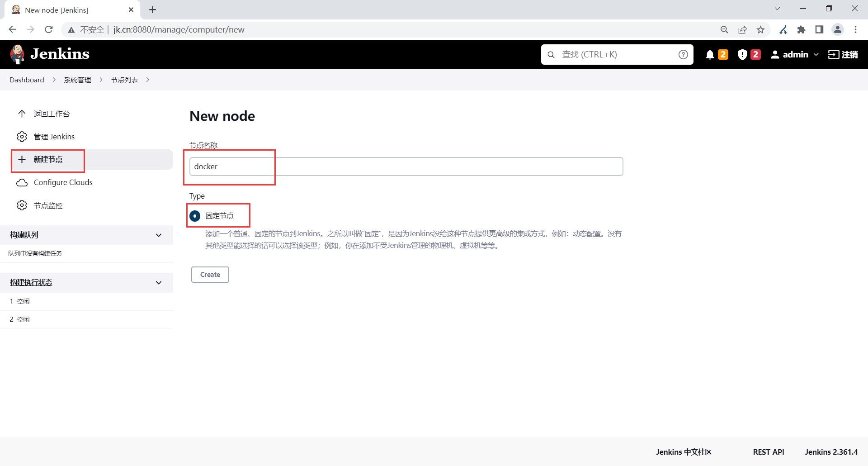Screen dimensions: 868x466
Task: Bookmark this page with star icon
Action: pyautogui.click(x=761, y=29)
